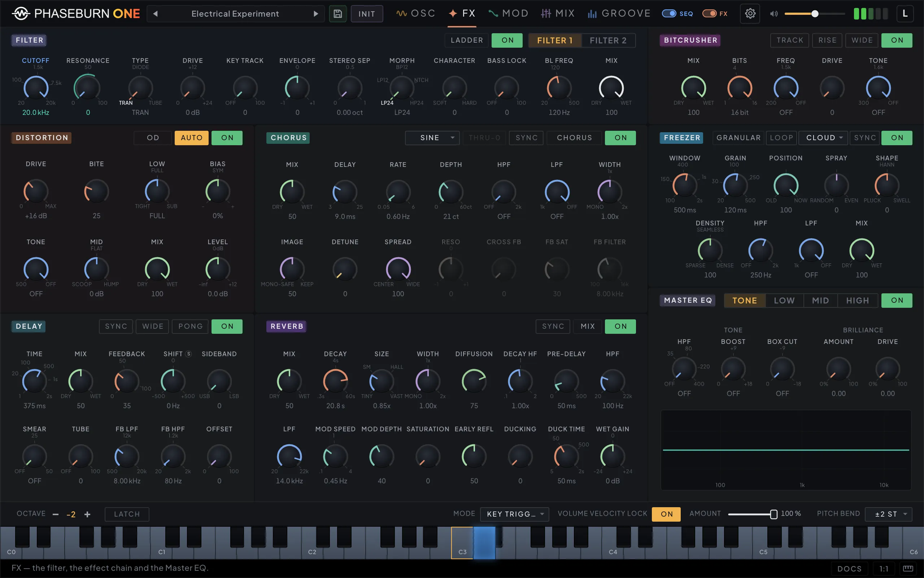Disable the Delay ON button

227,327
